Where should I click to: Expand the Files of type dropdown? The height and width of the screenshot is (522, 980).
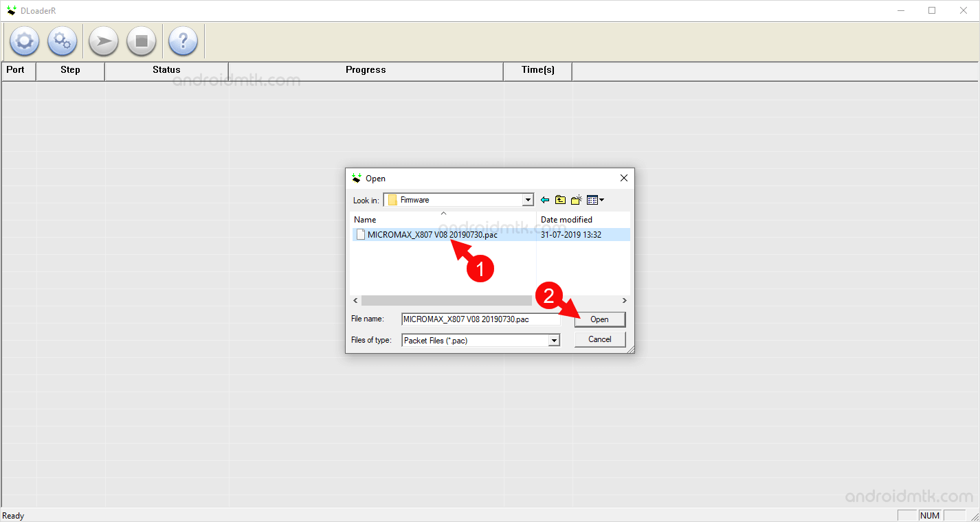pos(554,341)
